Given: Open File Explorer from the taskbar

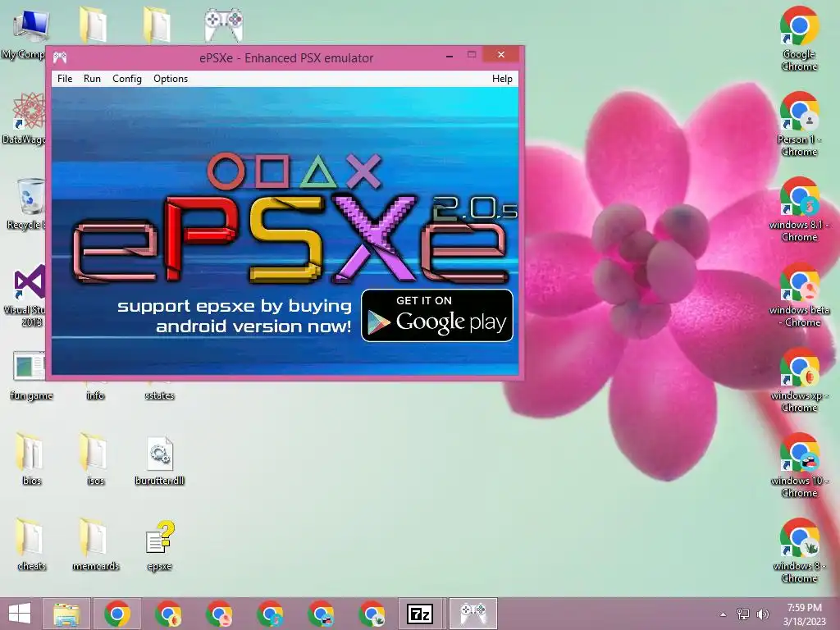Looking at the screenshot, I should (x=67, y=614).
